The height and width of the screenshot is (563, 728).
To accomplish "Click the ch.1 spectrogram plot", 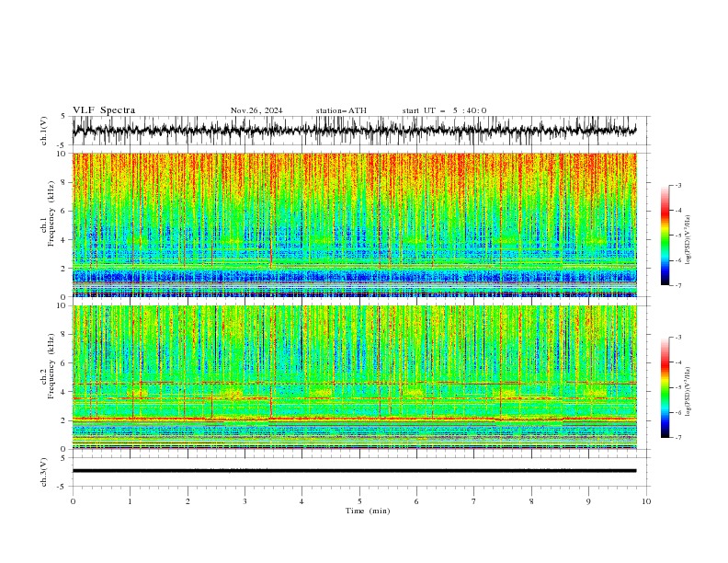I will 354,224.
